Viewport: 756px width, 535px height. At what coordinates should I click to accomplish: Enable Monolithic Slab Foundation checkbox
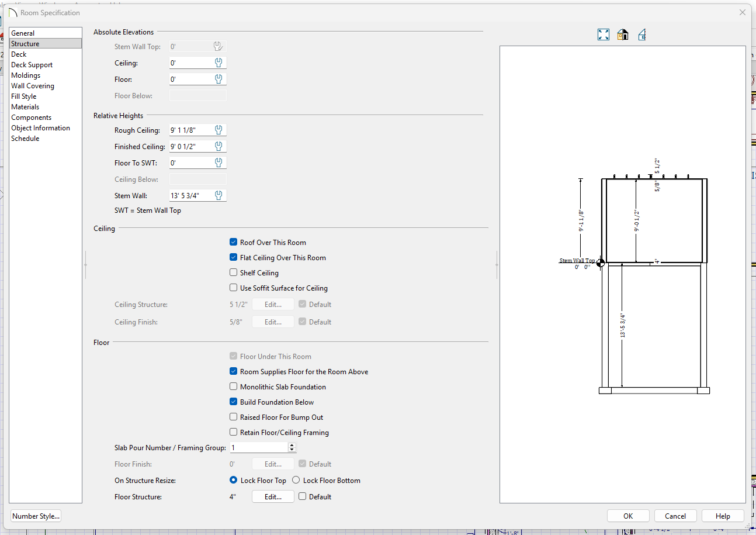234,387
